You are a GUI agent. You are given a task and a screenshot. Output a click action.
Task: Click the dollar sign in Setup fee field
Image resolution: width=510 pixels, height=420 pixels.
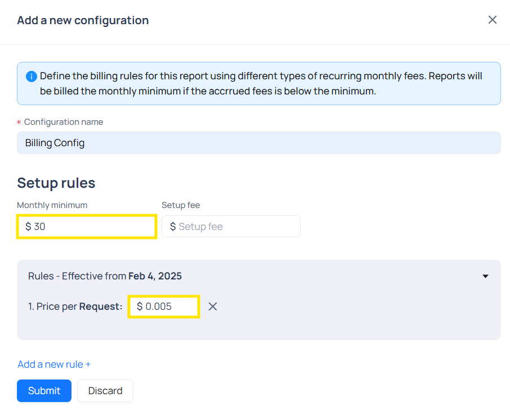173,227
